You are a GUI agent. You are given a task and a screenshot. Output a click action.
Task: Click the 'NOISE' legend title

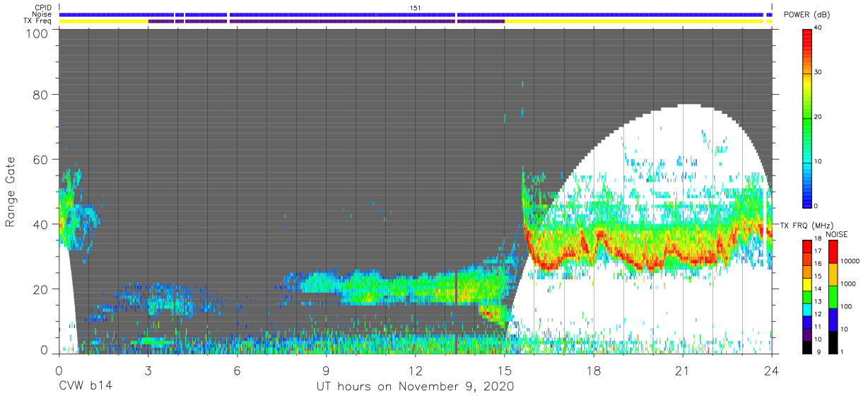click(x=837, y=234)
